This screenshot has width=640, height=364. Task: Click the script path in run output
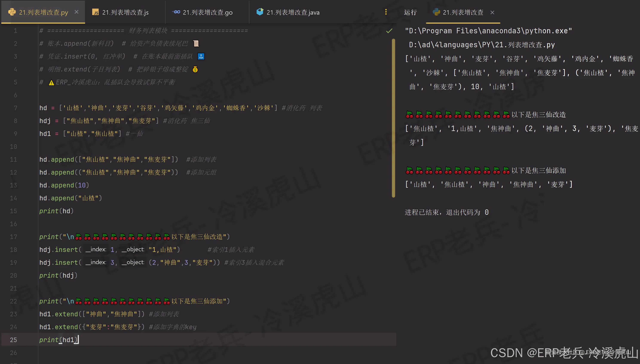click(482, 45)
